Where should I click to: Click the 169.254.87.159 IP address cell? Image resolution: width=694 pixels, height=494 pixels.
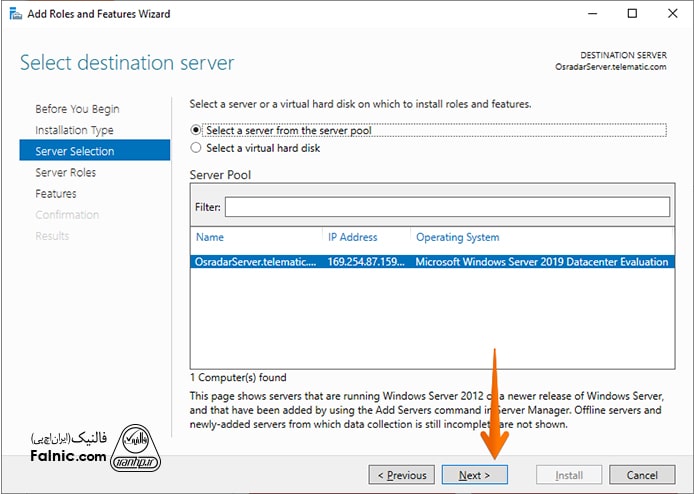pos(366,262)
